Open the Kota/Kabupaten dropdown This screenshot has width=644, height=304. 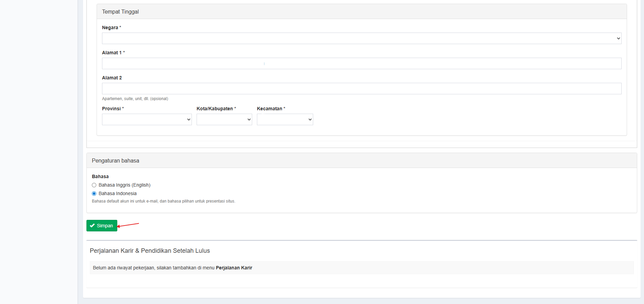click(224, 119)
